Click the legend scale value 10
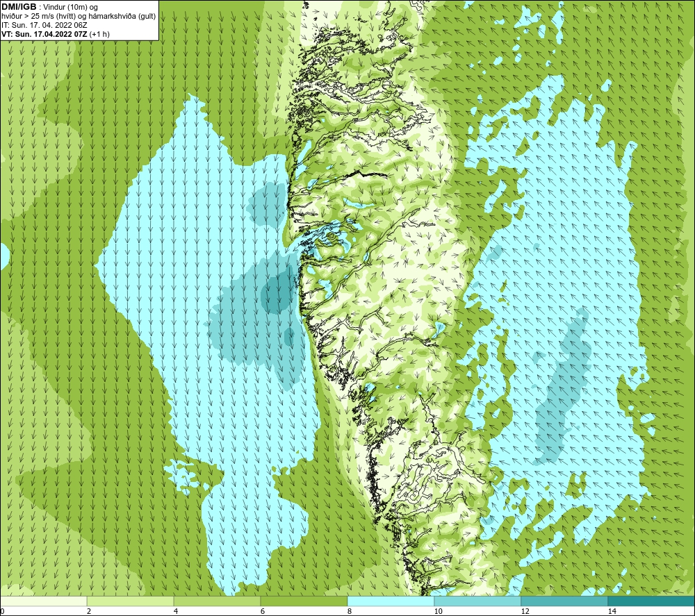 click(438, 611)
